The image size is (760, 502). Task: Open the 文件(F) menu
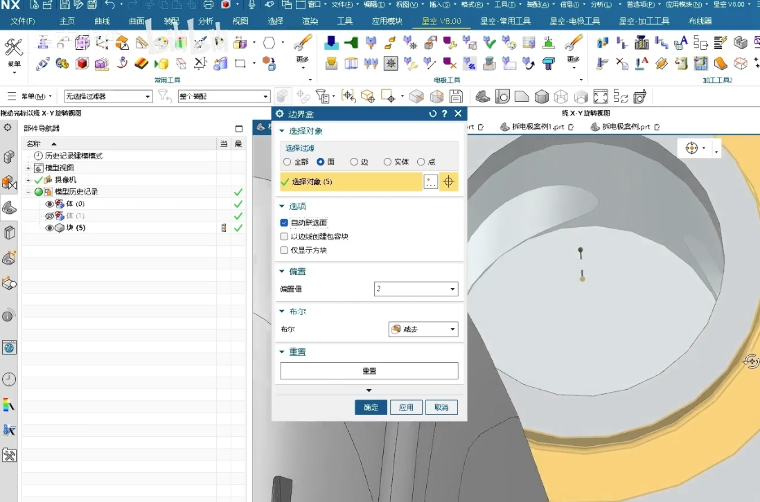point(23,20)
